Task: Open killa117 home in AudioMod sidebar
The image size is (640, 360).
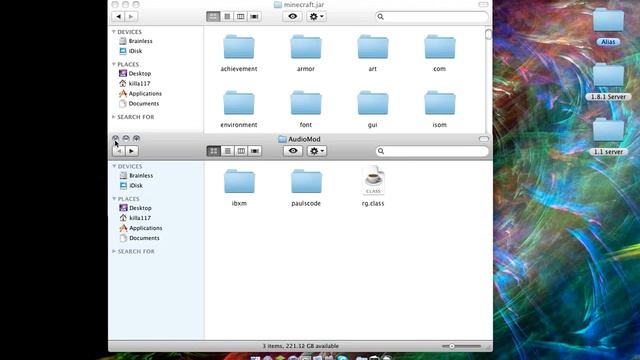Action: 135,218
